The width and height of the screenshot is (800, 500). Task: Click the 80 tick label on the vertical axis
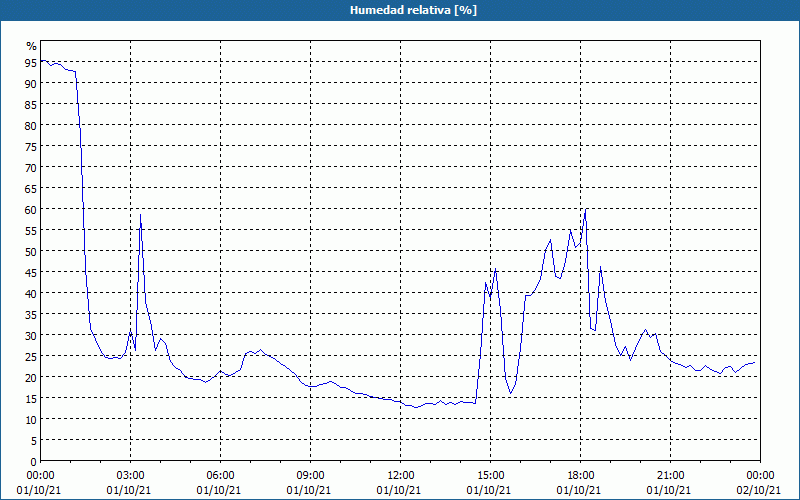(x=31, y=125)
